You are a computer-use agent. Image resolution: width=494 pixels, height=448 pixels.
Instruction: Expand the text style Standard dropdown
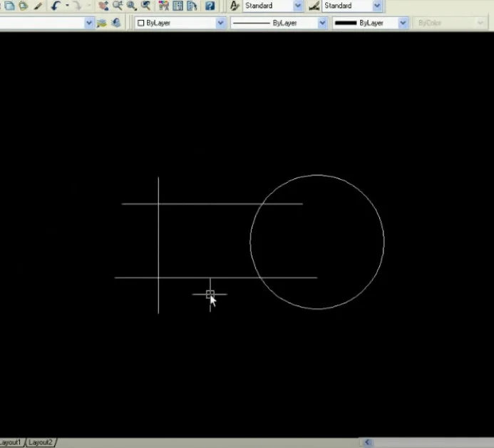point(298,6)
